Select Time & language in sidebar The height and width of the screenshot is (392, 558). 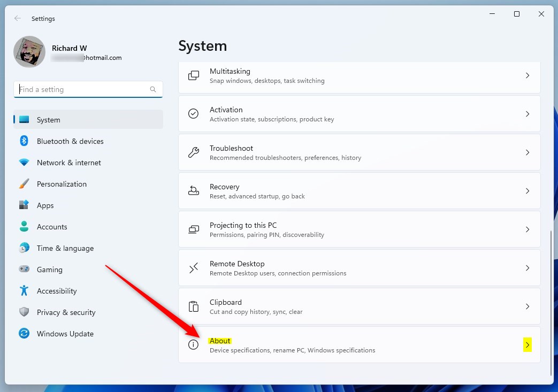65,248
